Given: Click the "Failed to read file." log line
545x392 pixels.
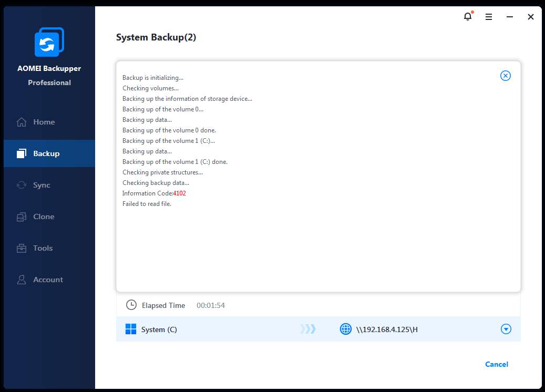Looking at the screenshot, I should point(147,204).
